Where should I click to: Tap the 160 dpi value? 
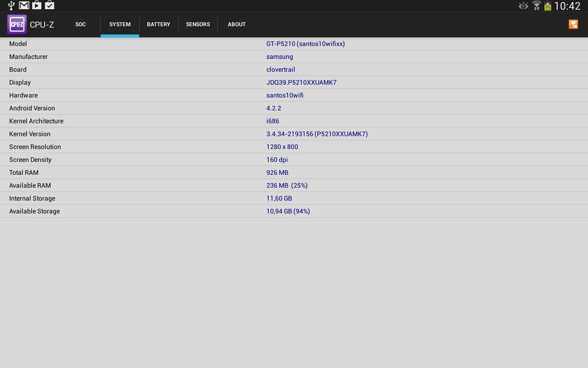[277, 160]
